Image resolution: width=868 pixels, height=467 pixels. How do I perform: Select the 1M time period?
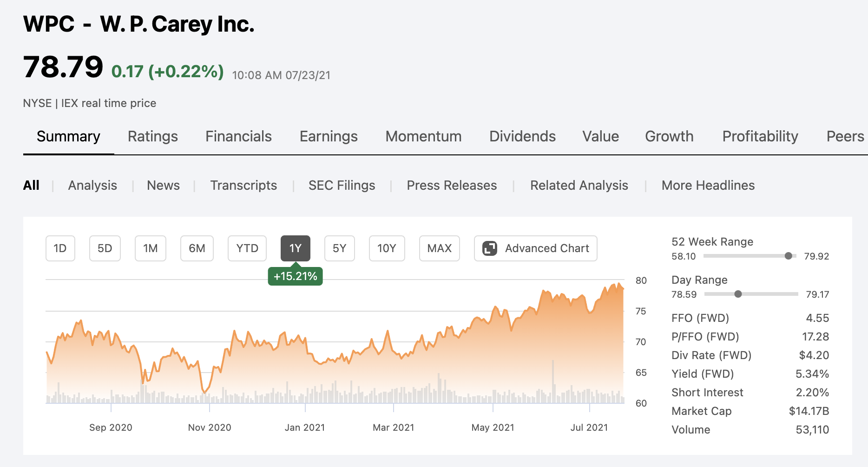(150, 248)
